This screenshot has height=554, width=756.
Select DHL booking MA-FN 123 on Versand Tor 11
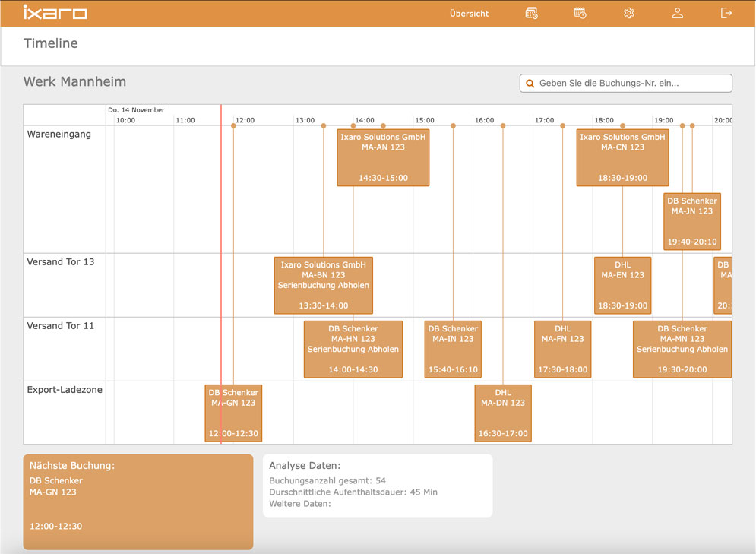pos(562,349)
